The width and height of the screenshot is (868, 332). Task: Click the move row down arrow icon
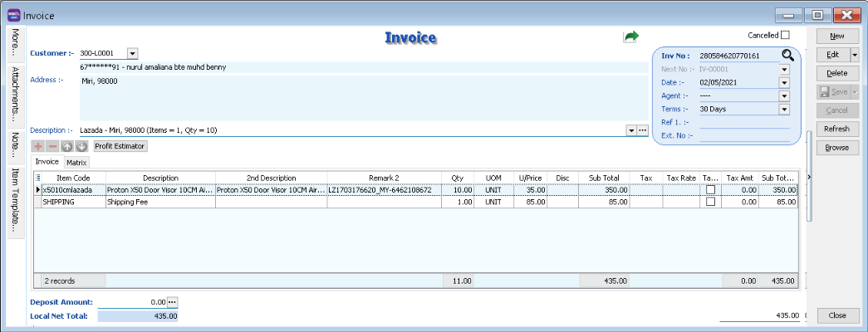pyautogui.click(x=81, y=146)
